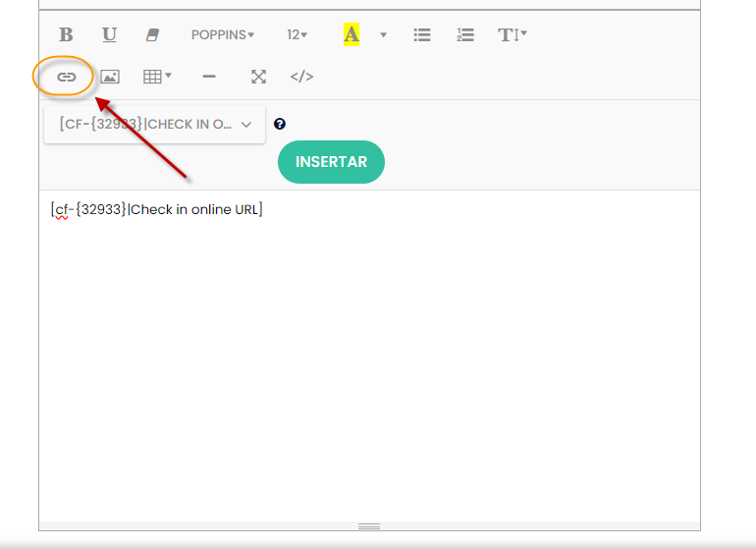Viewport: 756px width, 549px height.
Task: Click the insert picture icon
Action: pyautogui.click(x=110, y=77)
